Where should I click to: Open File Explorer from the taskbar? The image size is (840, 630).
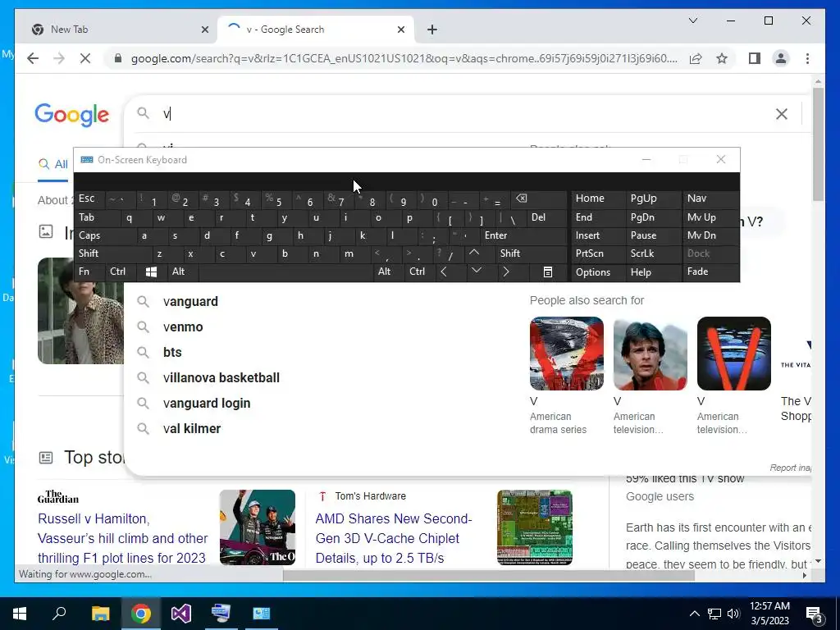click(x=100, y=614)
